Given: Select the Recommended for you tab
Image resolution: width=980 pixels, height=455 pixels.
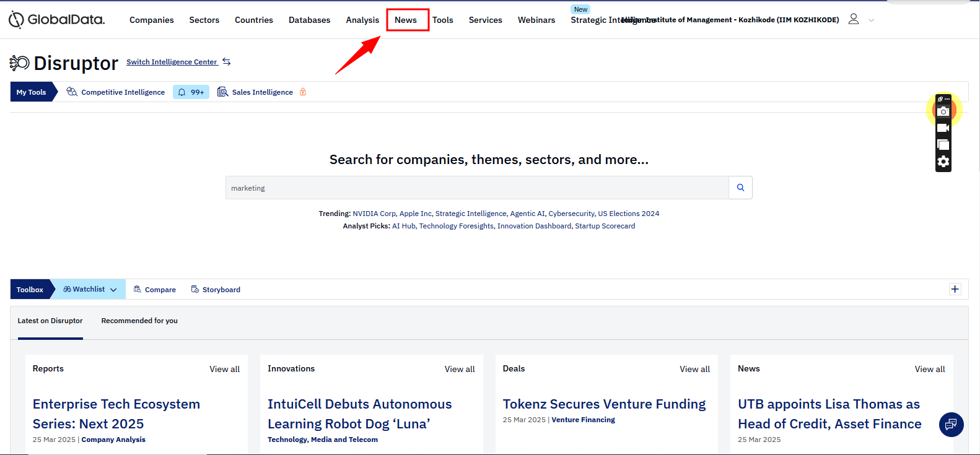Looking at the screenshot, I should point(139,321).
